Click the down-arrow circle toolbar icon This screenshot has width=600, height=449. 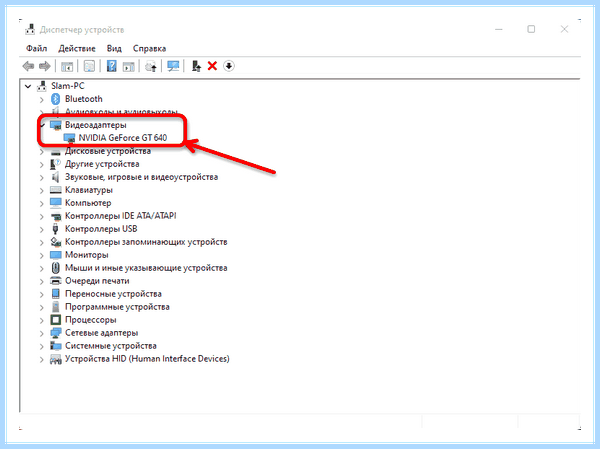pyautogui.click(x=228, y=66)
